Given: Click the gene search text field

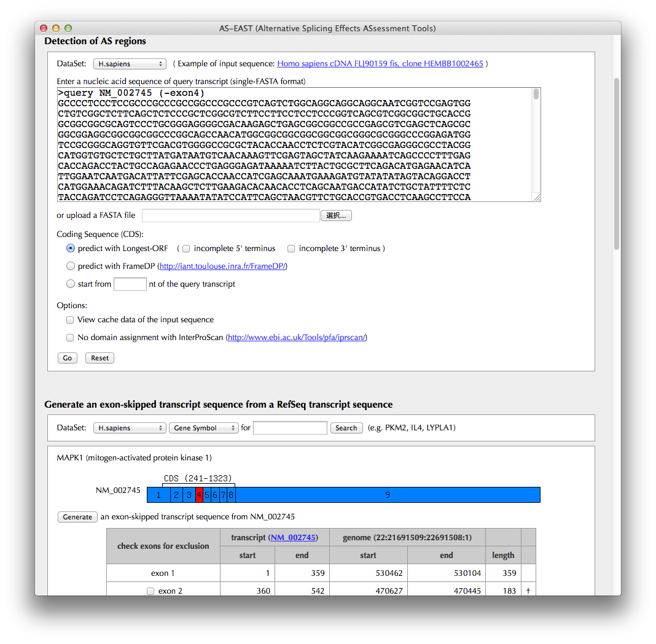Looking at the screenshot, I should click(x=290, y=428).
